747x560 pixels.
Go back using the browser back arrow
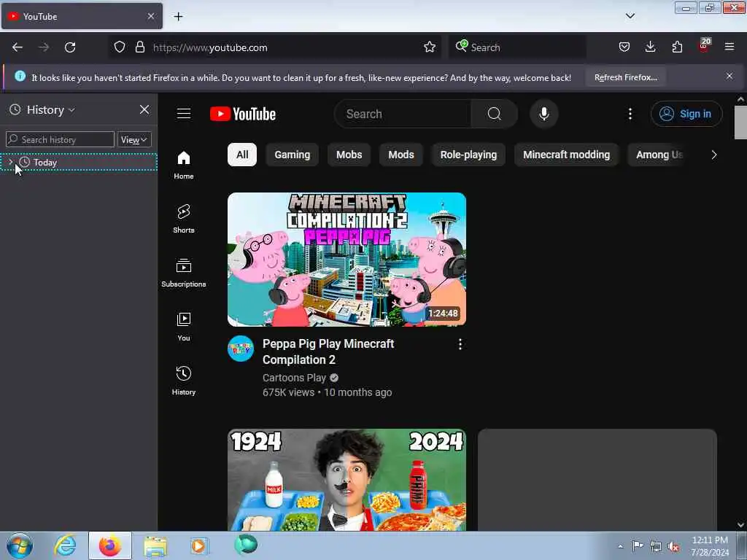tap(18, 47)
